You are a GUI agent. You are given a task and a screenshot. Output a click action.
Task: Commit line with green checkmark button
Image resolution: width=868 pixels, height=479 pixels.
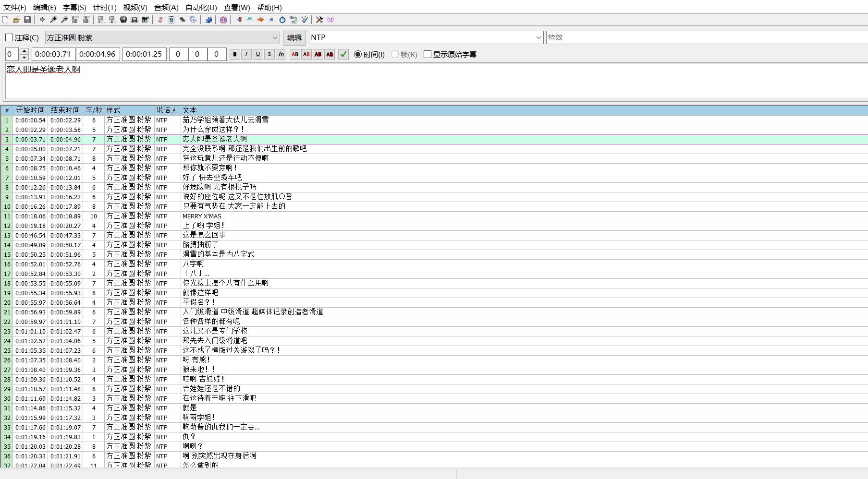[x=343, y=54]
